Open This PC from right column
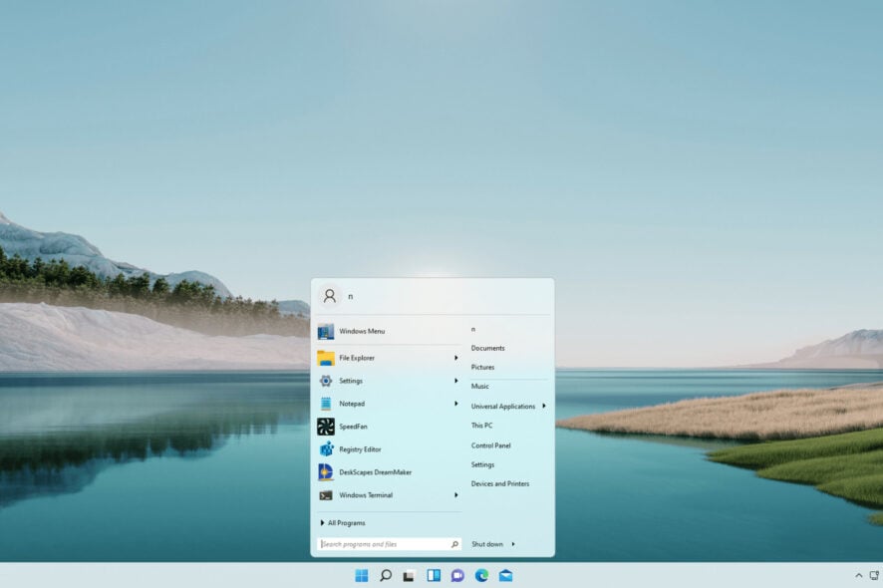 click(481, 426)
